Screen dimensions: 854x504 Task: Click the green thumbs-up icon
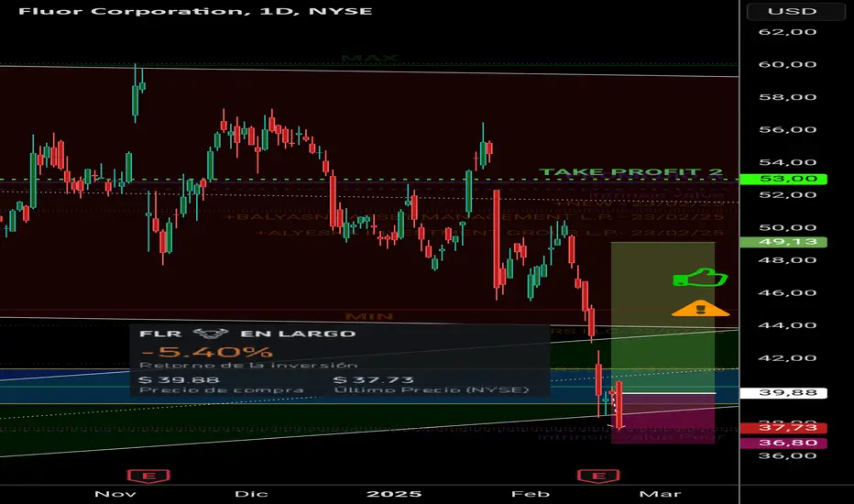700,278
